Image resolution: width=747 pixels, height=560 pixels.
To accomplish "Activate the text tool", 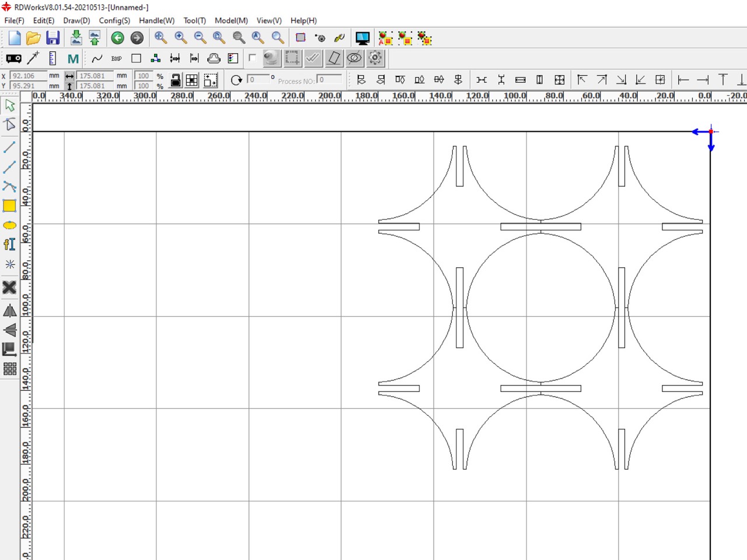I will [x=9, y=244].
